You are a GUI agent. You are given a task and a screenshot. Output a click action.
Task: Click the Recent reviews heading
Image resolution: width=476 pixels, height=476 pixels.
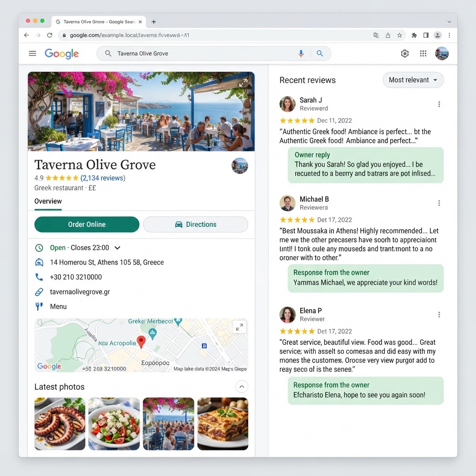pos(308,80)
